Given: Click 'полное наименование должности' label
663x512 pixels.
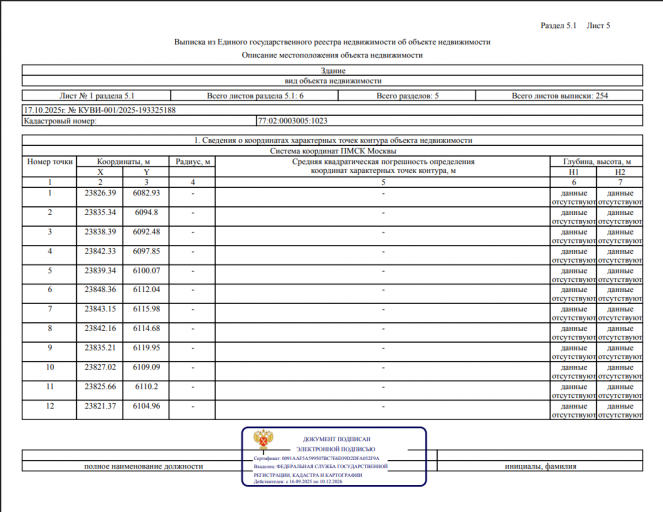Looking at the screenshot, I should [143, 467].
